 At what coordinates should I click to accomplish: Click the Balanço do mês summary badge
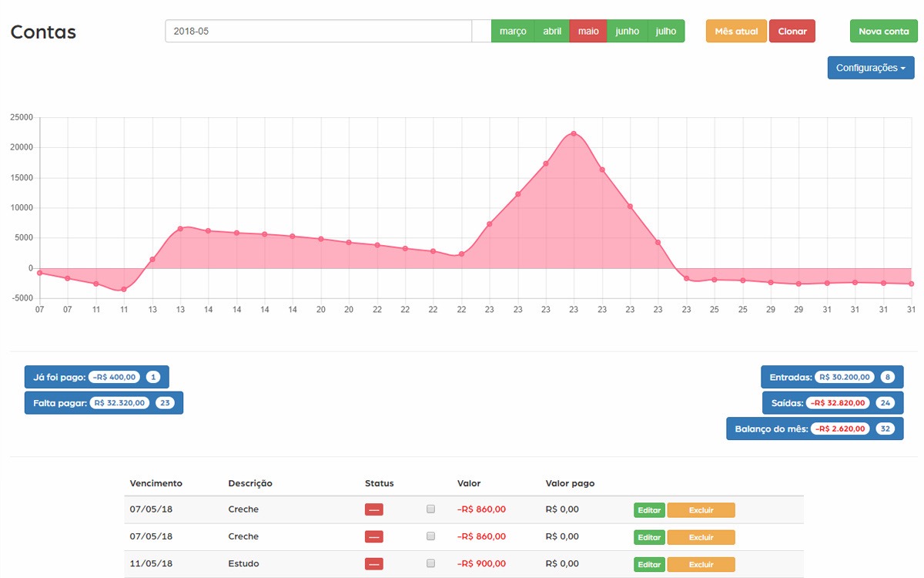[x=814, y=428]
